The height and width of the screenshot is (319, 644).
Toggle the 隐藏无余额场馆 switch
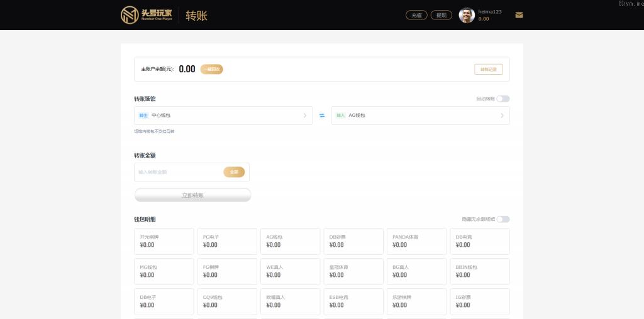click(x=503, y=219)
